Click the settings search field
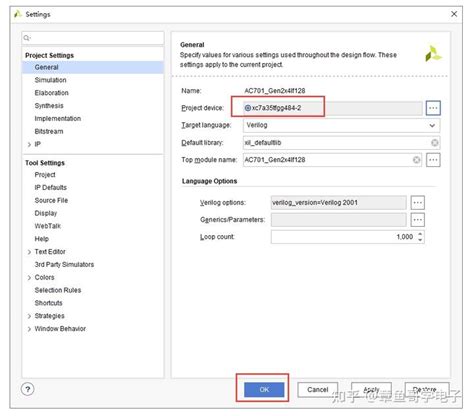474x416 pixels. [x=93, y=38]
